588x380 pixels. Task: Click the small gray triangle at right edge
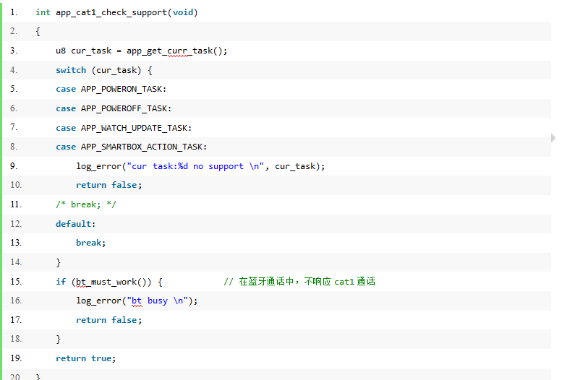coord(553,138)
